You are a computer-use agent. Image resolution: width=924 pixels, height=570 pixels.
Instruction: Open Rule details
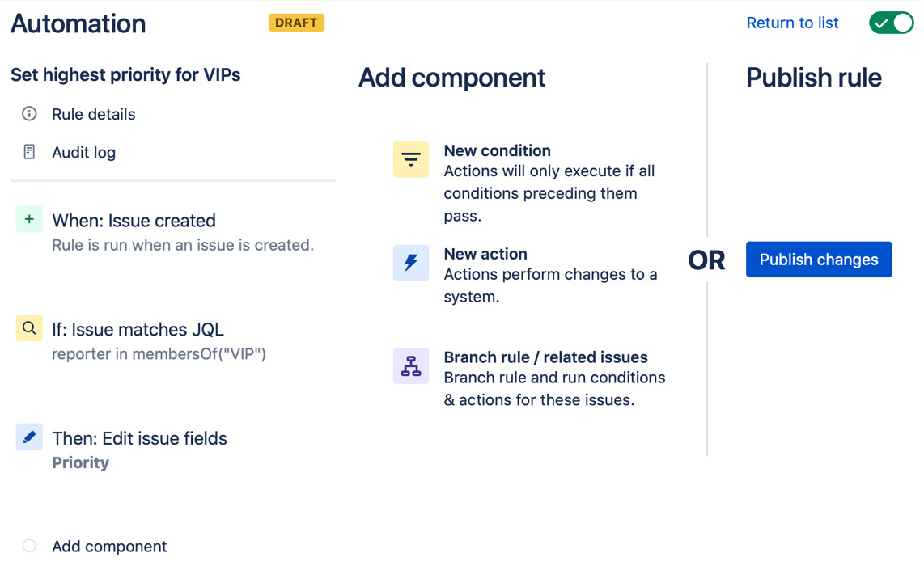94,114
